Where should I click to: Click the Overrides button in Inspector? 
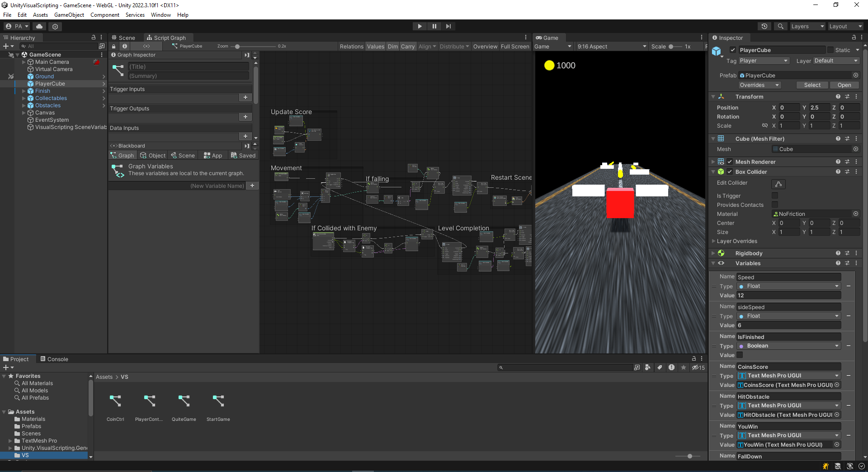pyautogui.click(x=759, y=85)
